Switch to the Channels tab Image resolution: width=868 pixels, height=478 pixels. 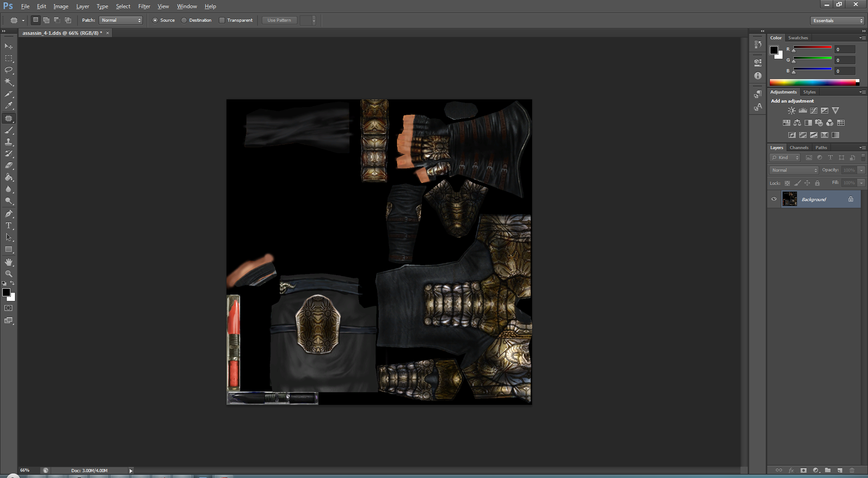pyautogui.click(x=799, y=148)
